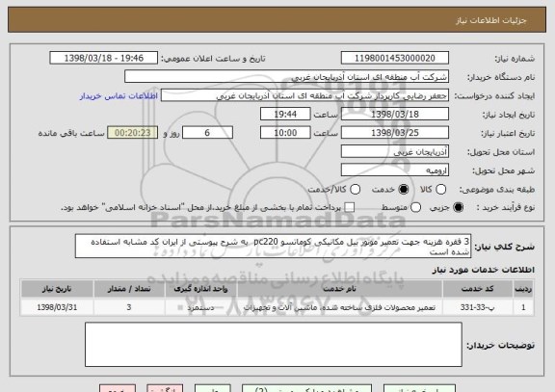This screenshot has width=555, height=392.
Task: Click the remaining time counter 00:20:23
Action: (133, 133)
